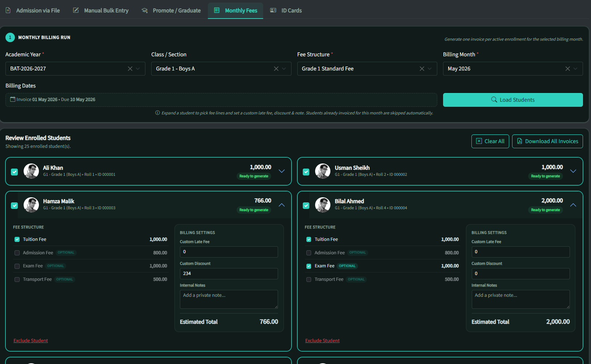Collapse Bilal Ahmed's student card

tap(573, 205)
